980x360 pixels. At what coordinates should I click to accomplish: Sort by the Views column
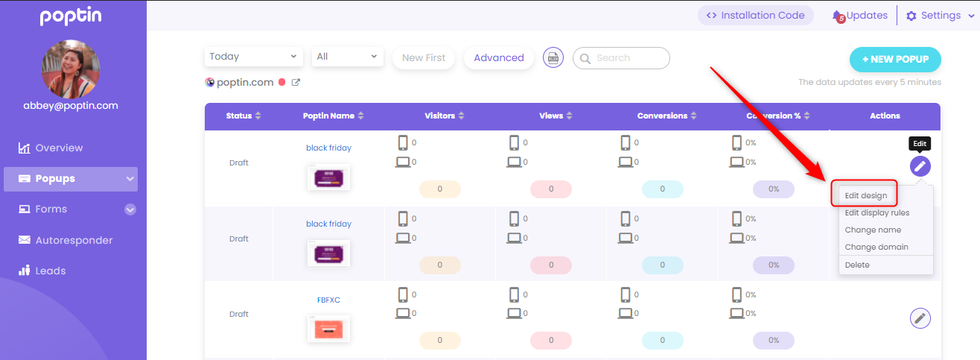click(556, 116)
